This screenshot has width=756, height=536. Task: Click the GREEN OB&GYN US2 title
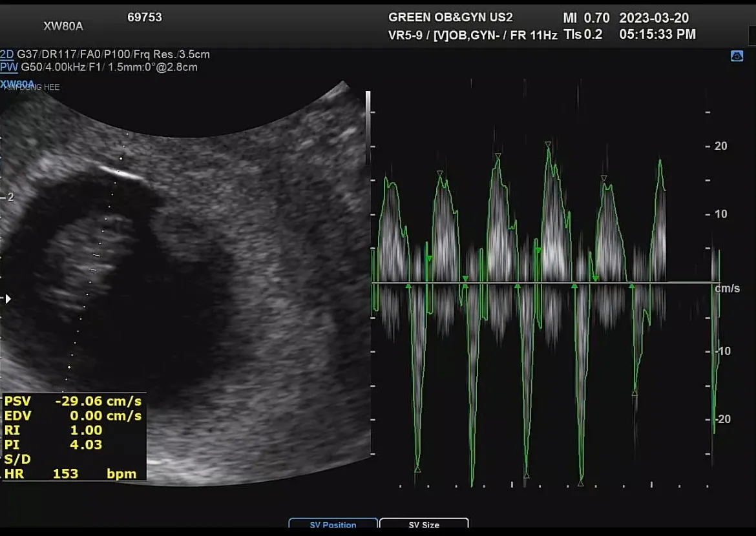tap(450, 17)
